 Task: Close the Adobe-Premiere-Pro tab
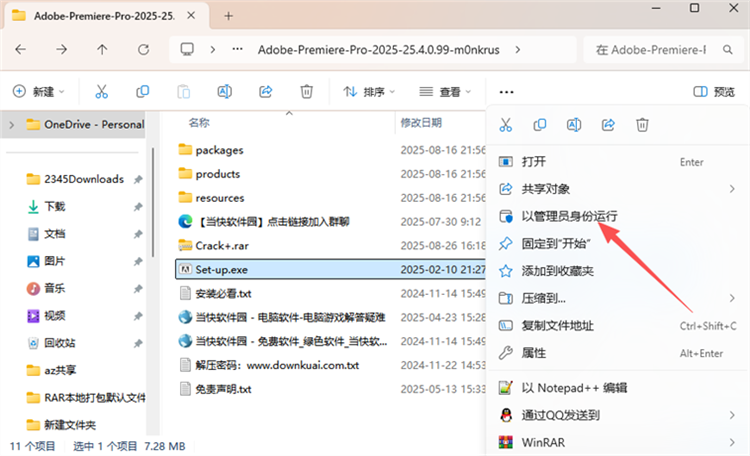[x=191, y=16]
